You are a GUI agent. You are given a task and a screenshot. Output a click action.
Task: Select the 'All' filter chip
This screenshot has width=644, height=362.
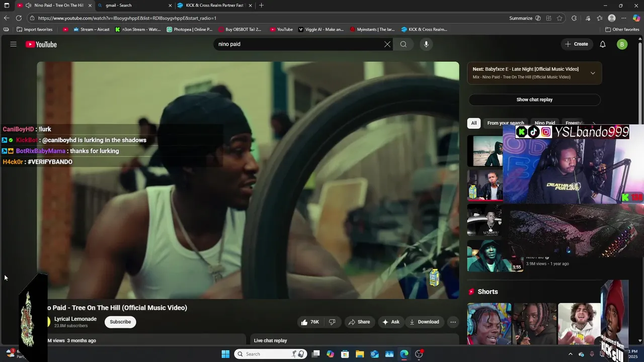[474, 123]
